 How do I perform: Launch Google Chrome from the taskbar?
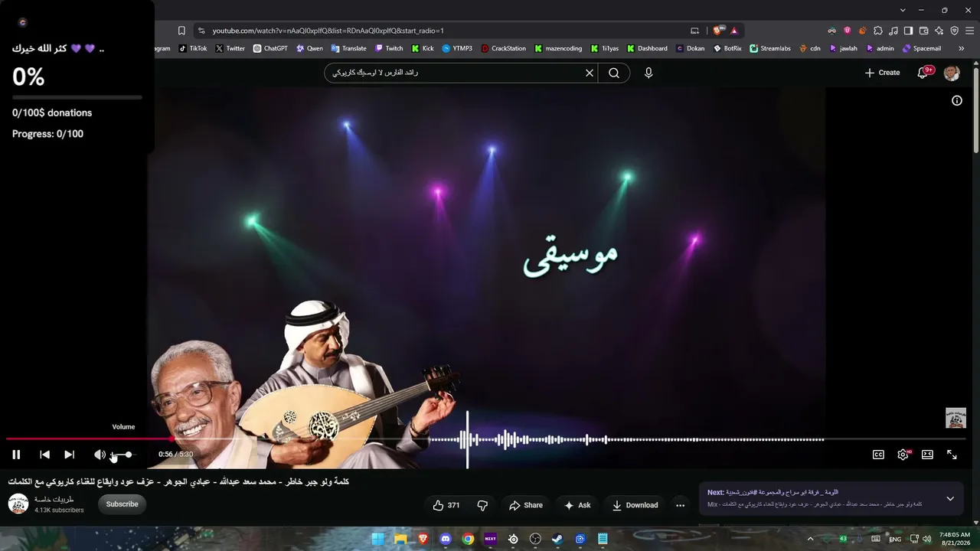point(468,539)
